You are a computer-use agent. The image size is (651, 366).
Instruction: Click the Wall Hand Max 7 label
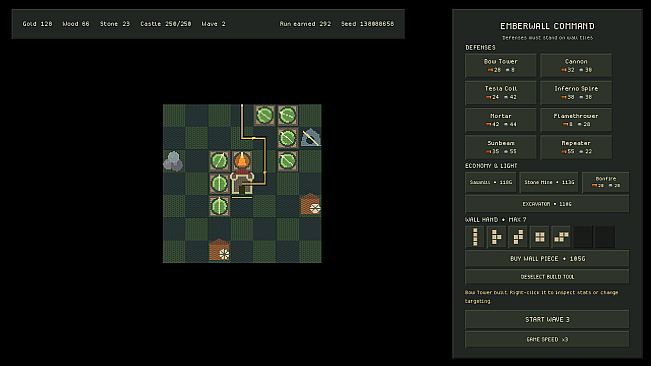[495, 220]
